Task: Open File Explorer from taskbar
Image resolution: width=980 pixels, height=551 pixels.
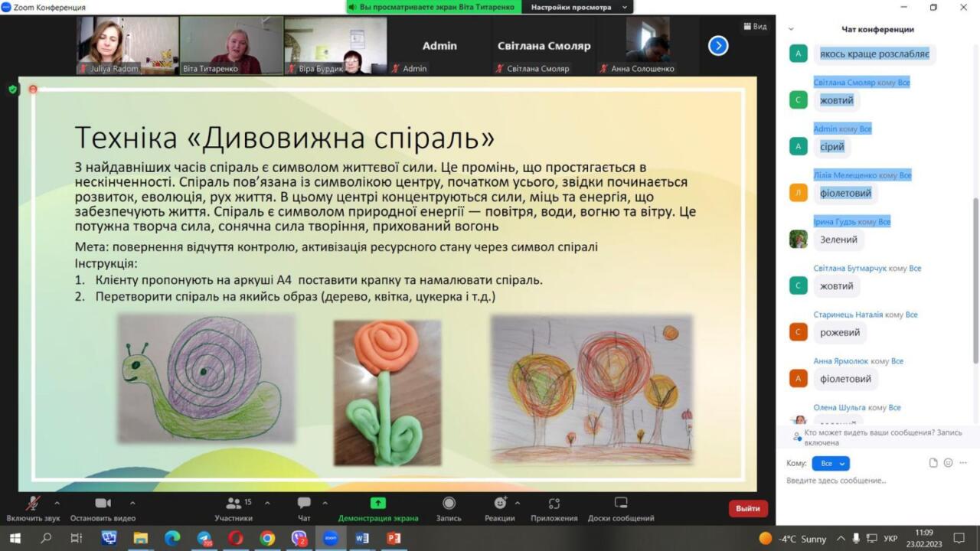Action: pos(140,538)
